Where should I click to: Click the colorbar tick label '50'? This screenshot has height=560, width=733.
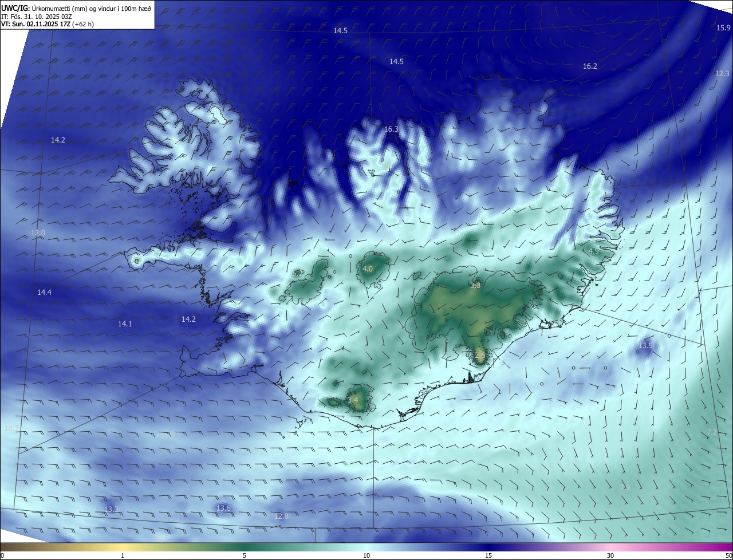[728, 555]
